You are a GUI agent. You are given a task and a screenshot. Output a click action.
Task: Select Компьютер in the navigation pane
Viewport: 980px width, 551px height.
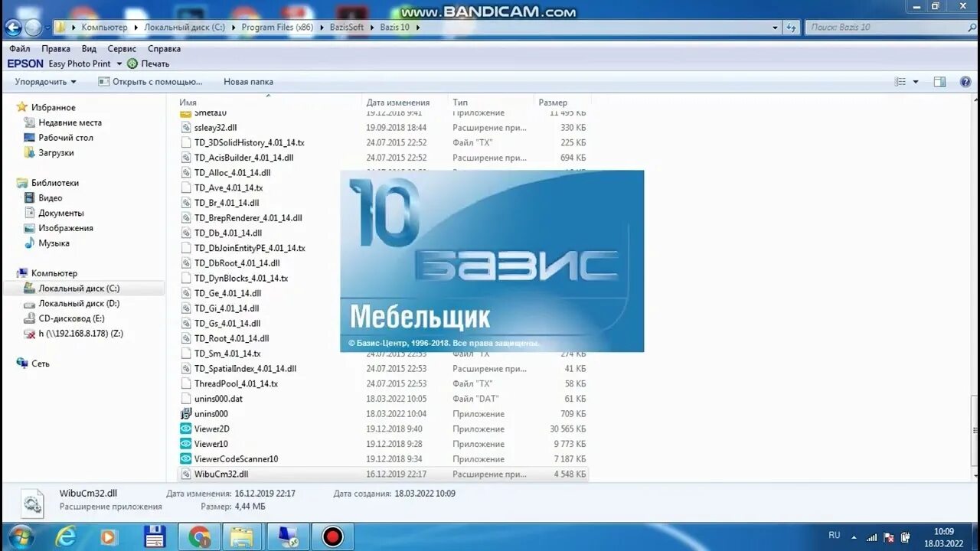point(54,273)
